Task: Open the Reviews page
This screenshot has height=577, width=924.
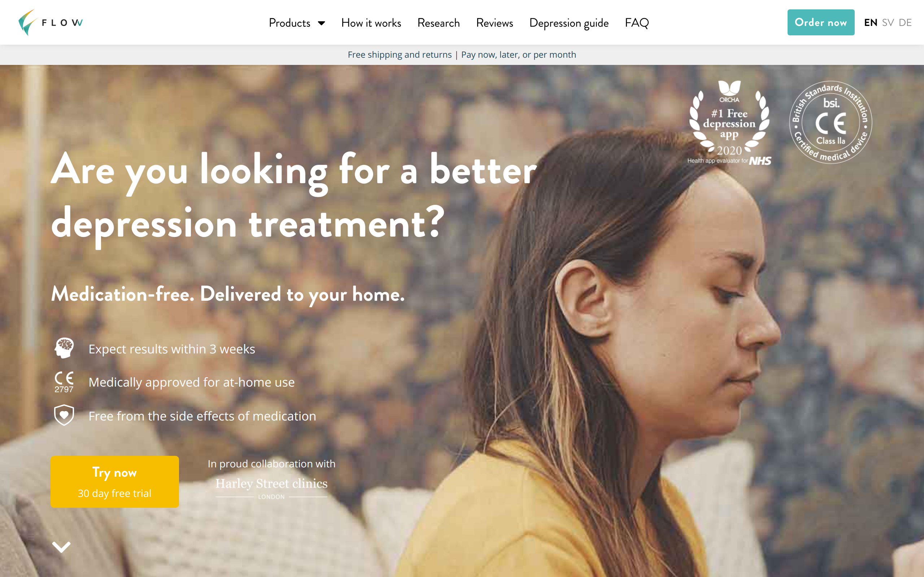Action: click(494, 23)
